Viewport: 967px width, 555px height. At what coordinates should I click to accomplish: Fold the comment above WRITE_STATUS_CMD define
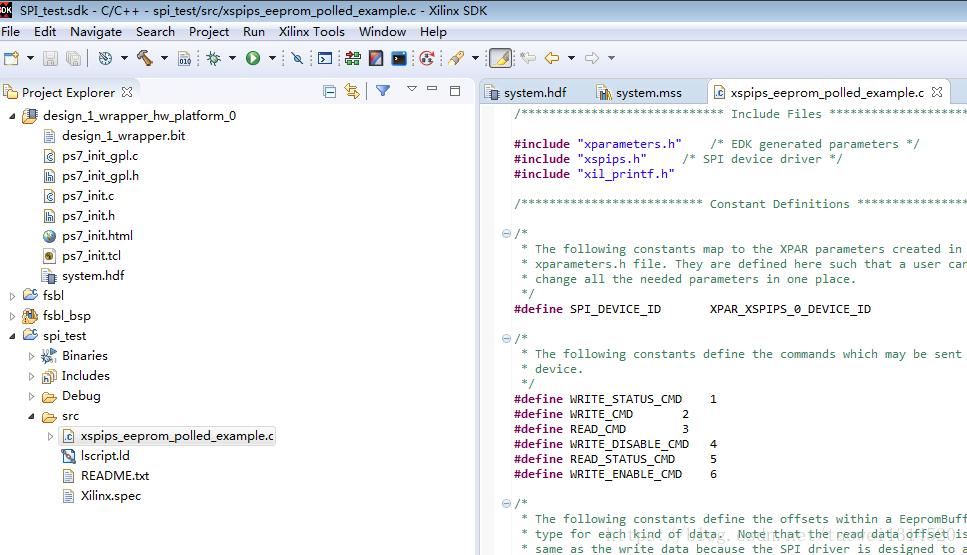click(506, 339)
